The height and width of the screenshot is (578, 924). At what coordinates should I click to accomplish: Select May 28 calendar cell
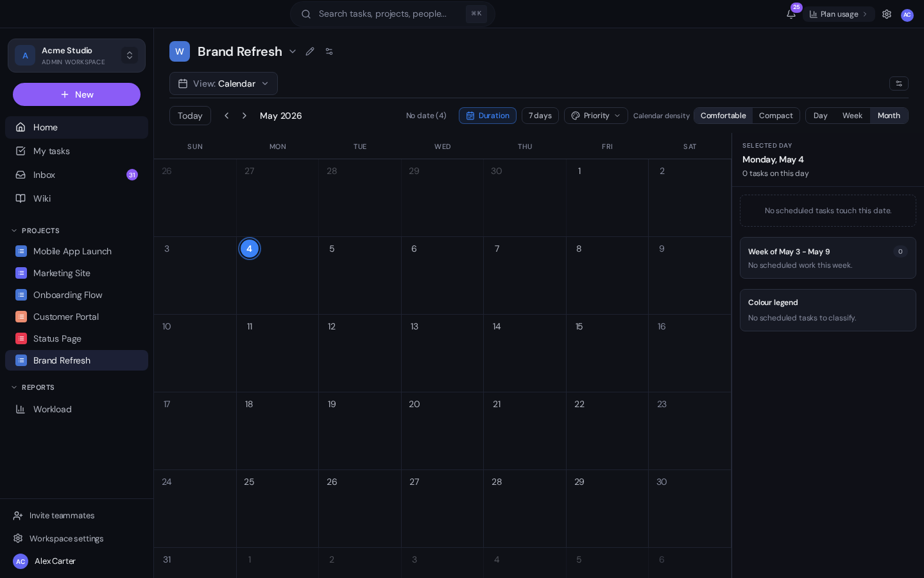525,509
